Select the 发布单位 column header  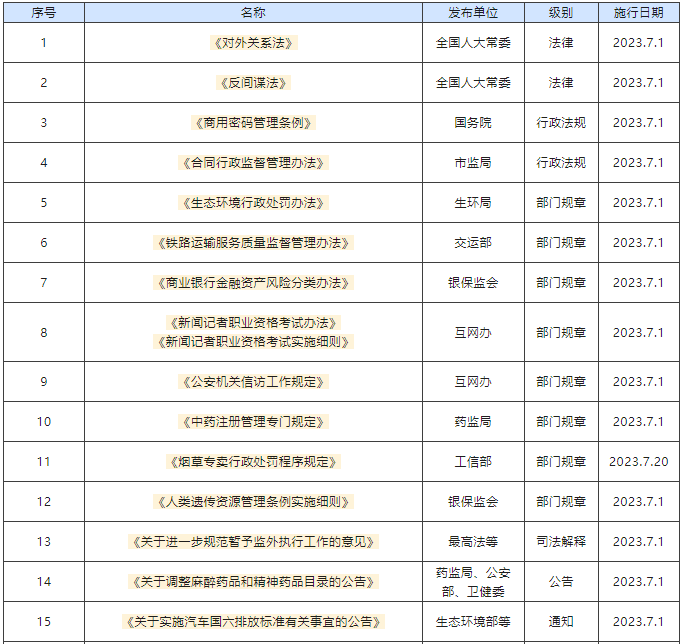click(473, 12)
